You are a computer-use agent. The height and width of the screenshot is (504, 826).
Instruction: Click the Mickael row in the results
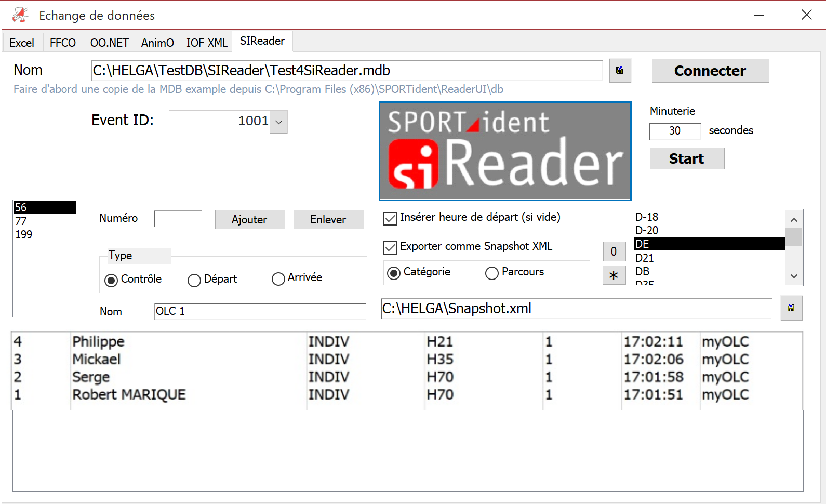[x=407, y=360]
